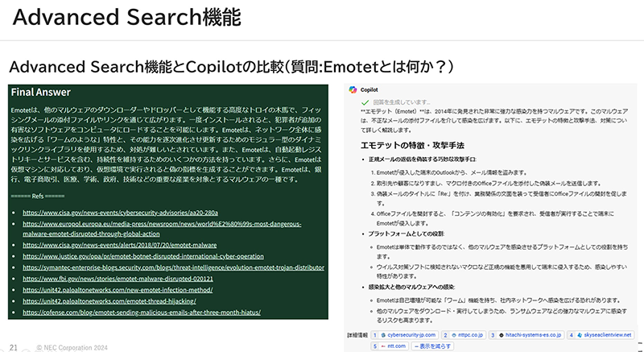Viewport: 644px width, 352px height.
Task: Click the Copilot logo icon
Action: coord(353,90)
